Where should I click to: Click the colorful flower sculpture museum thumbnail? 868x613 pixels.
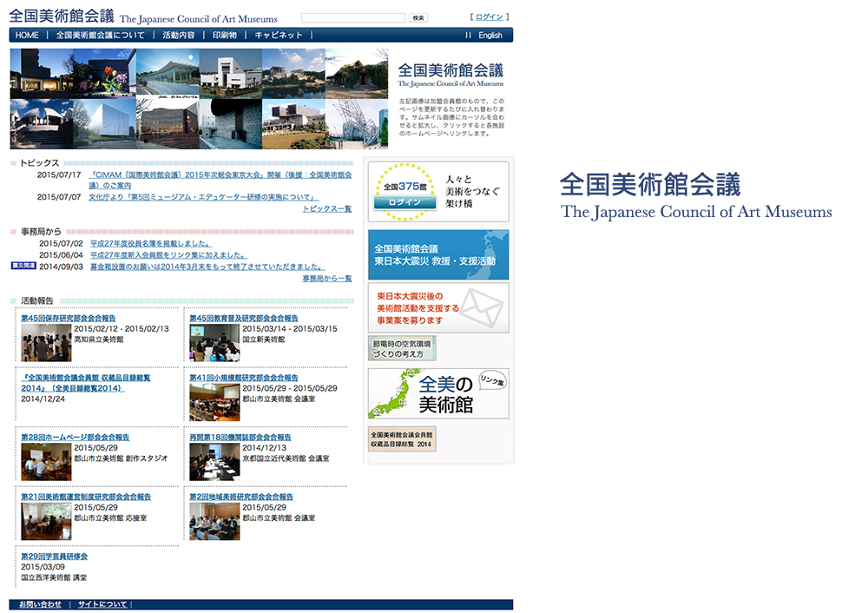click(x=105, y=74)
